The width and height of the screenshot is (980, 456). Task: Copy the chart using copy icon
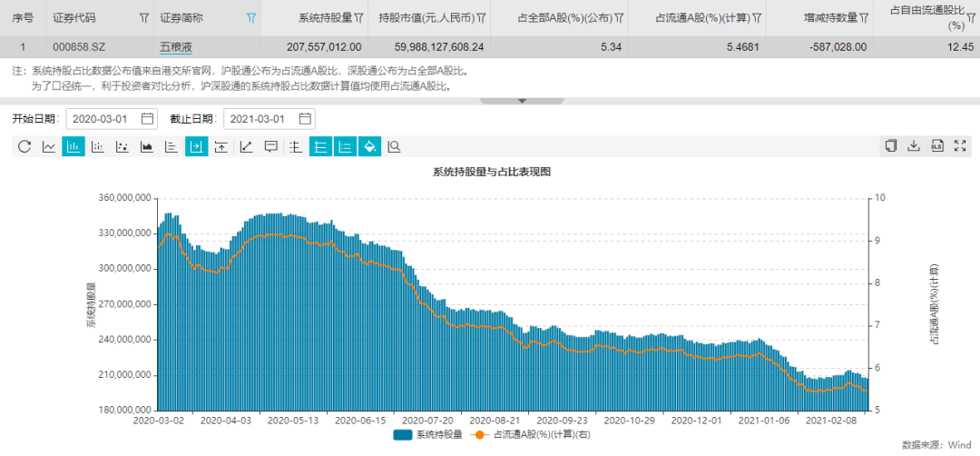tap(891, 145)
